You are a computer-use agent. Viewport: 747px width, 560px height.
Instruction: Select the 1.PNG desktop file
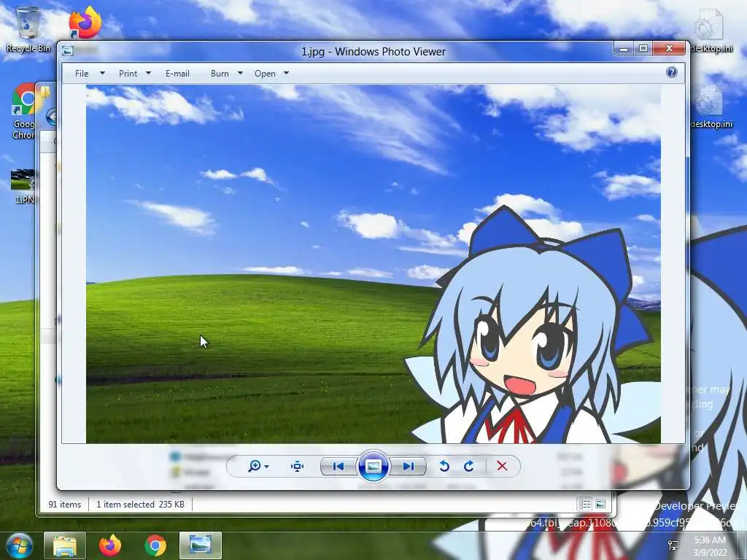click(23, 187)
